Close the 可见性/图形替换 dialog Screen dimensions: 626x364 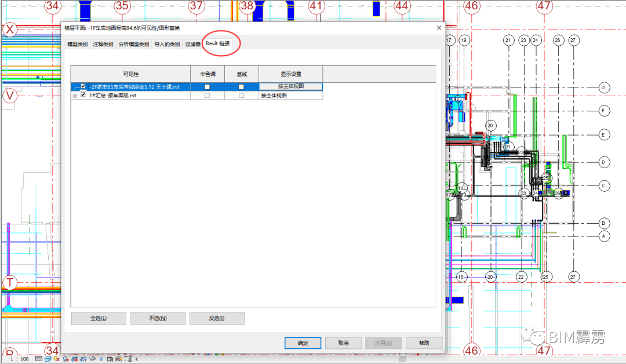pyautogui.click(x=439, y=28)
